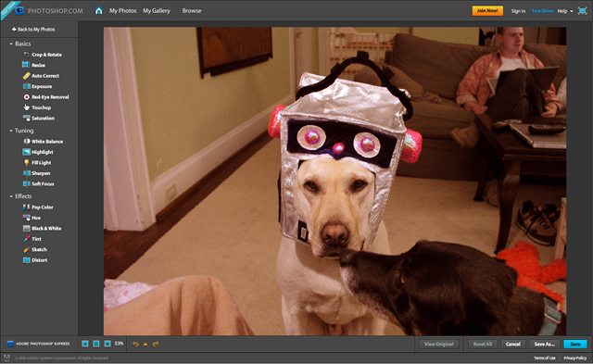Viewport: 593px width, 364px height.
Task: Click the Cancel button
Action: click(513, 344)
